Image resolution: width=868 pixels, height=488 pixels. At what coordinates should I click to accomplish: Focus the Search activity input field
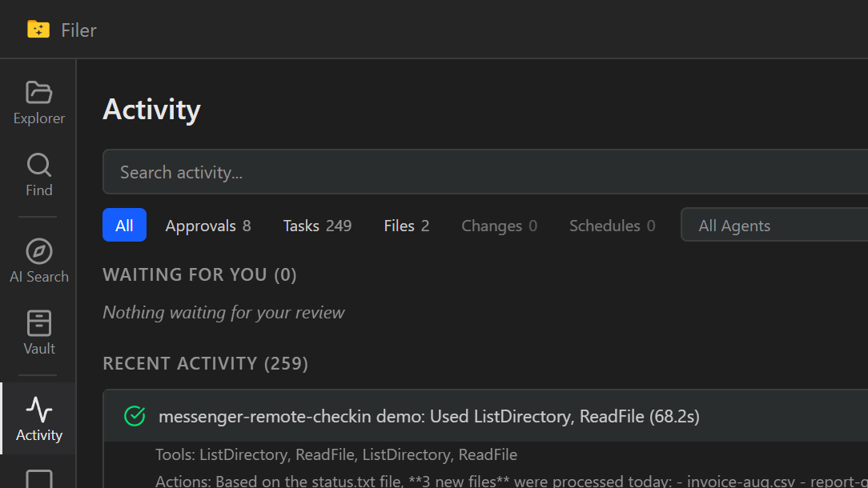(x=485, y=172)
